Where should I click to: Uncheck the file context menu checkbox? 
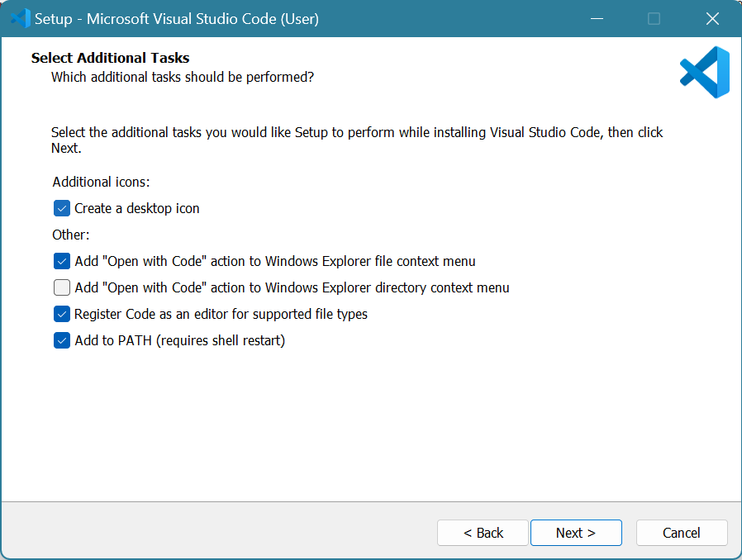tap(62, 261)
